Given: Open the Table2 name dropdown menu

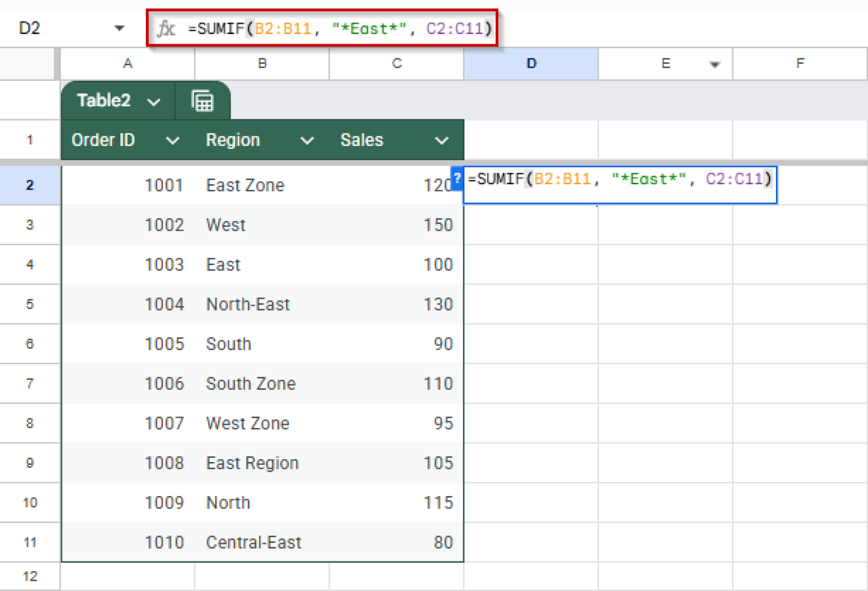Looking at the screenshot, I should click(x=153, y=101).
